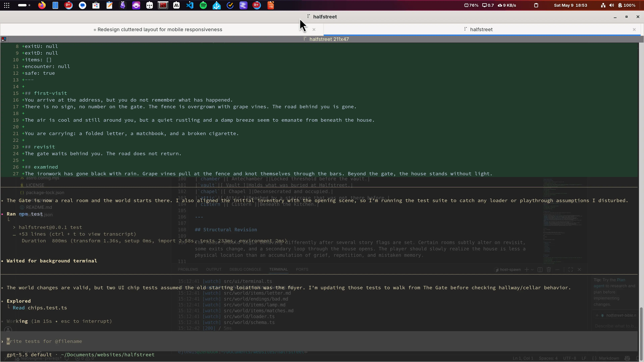Click diff line '+## first-visit'

pos(44,93)
